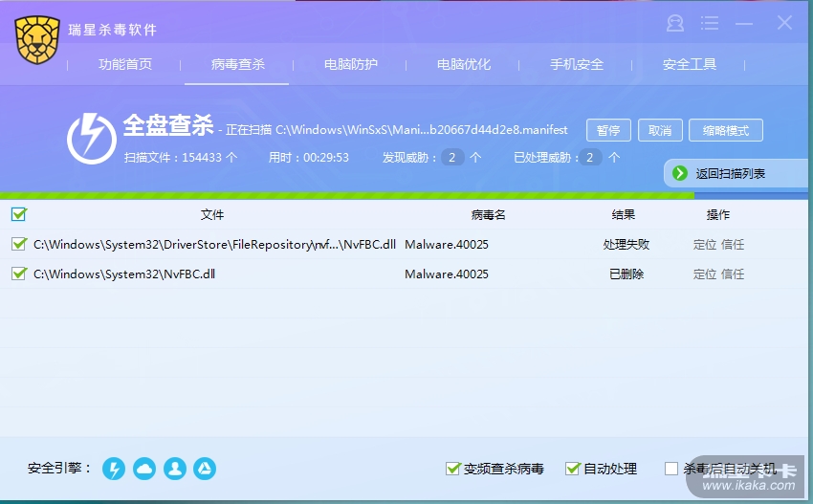Open the main menu list icon

pos(710,23)
